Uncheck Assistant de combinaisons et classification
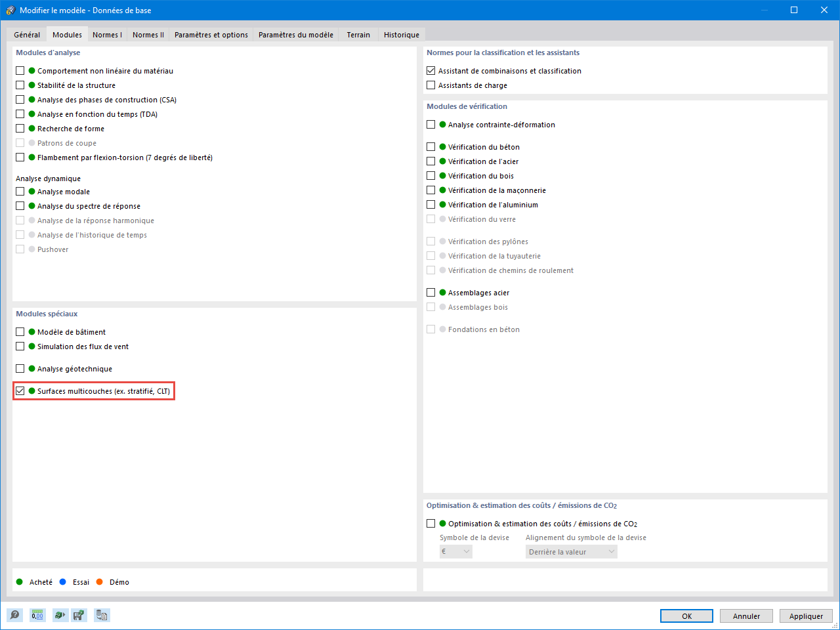This screenshot has width=840, height=630. point(431,71)
